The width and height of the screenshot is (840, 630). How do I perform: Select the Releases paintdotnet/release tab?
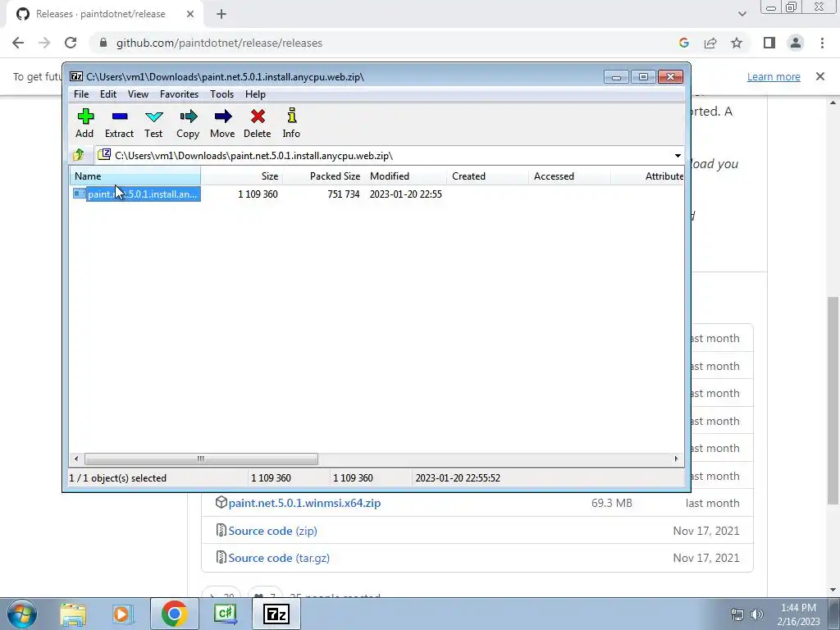105,14
